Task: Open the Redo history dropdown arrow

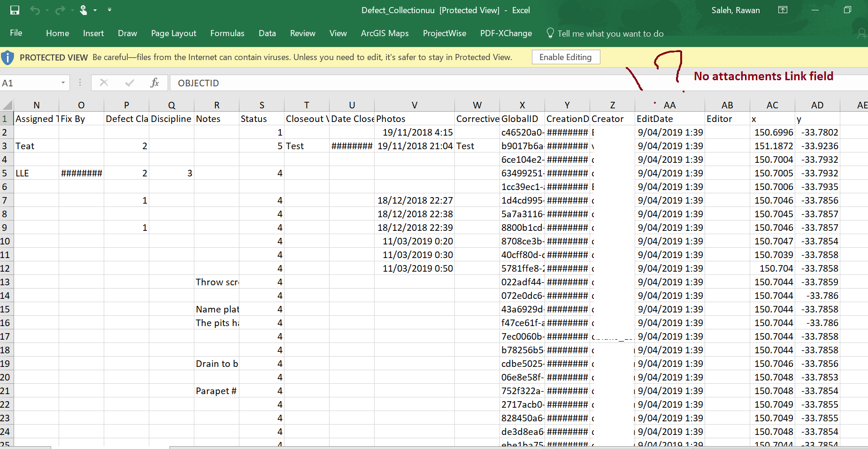Action: [x=72, y=10]
